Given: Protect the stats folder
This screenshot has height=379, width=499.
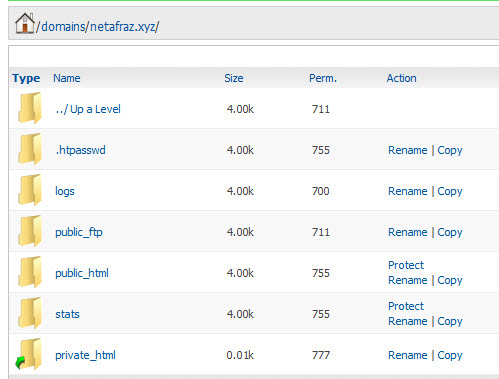Looking at the screenshot, I should coord(406,306).
